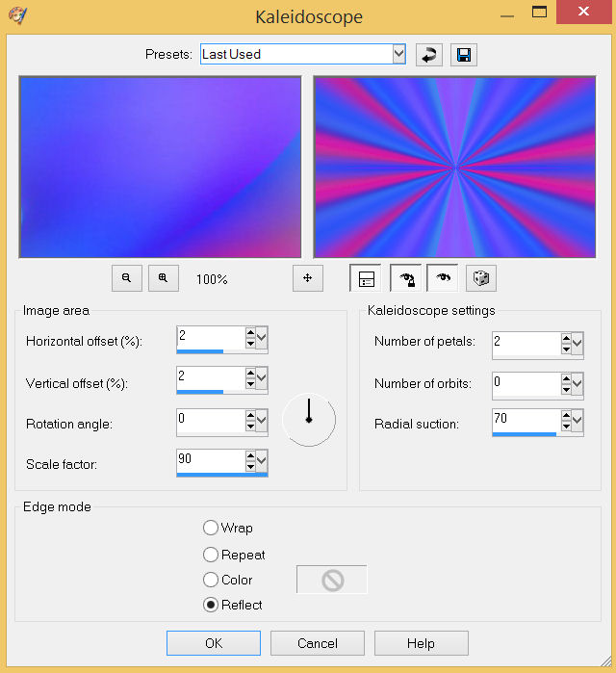This screenshot has height=673, width=616.
Task: Click the OK button
Action: click(213, 643)
